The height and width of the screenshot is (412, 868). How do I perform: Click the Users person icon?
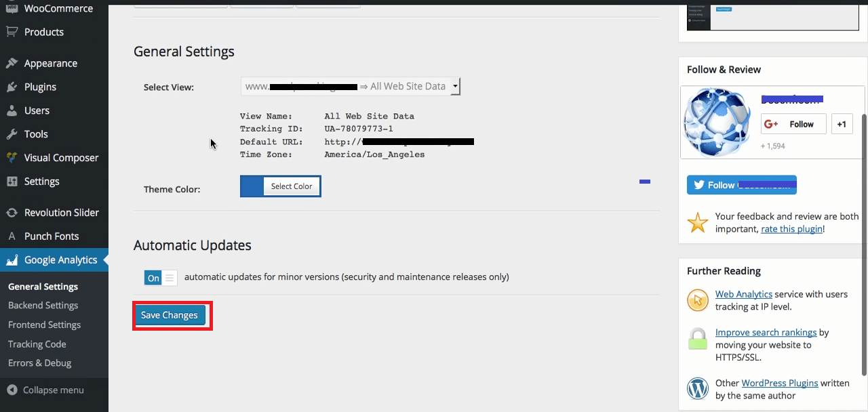tap(12, 110)
